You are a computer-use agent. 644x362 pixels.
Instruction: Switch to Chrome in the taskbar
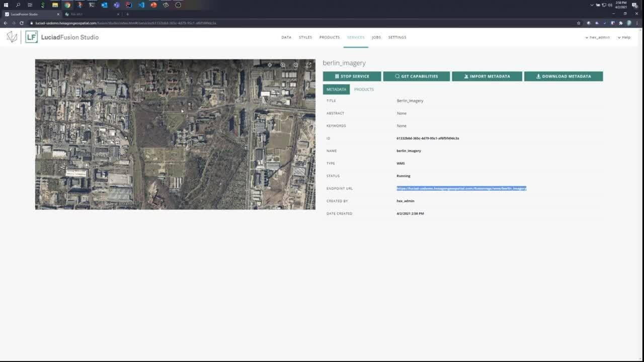67,5
